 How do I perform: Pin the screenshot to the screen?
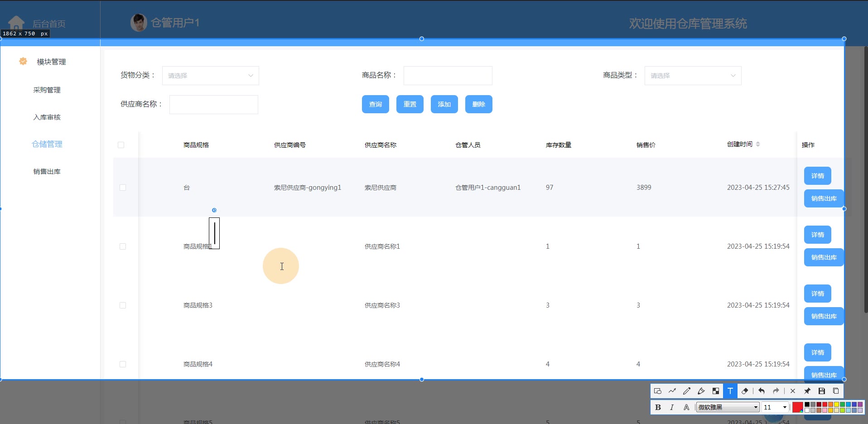(807, 391)
